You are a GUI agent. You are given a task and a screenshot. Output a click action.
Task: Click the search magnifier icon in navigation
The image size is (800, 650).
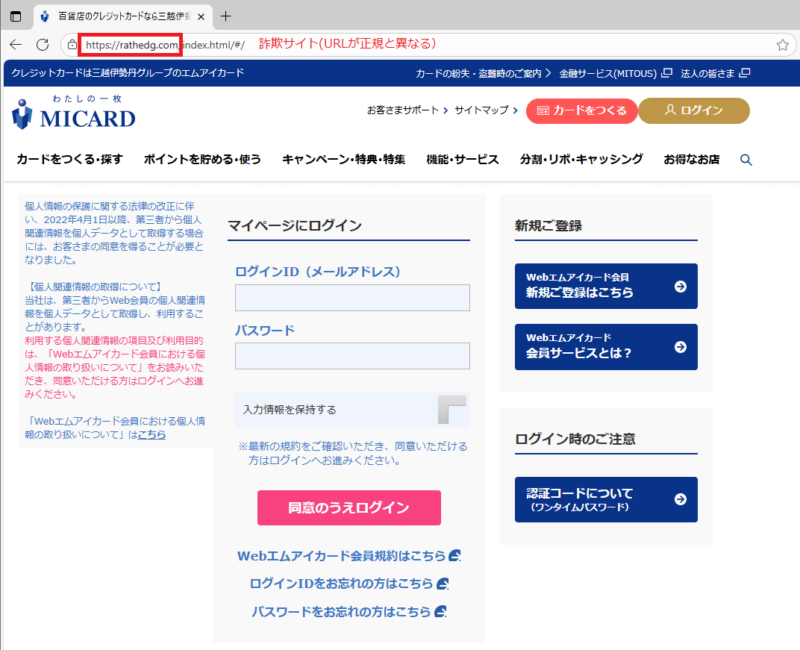tap(745, 160)
